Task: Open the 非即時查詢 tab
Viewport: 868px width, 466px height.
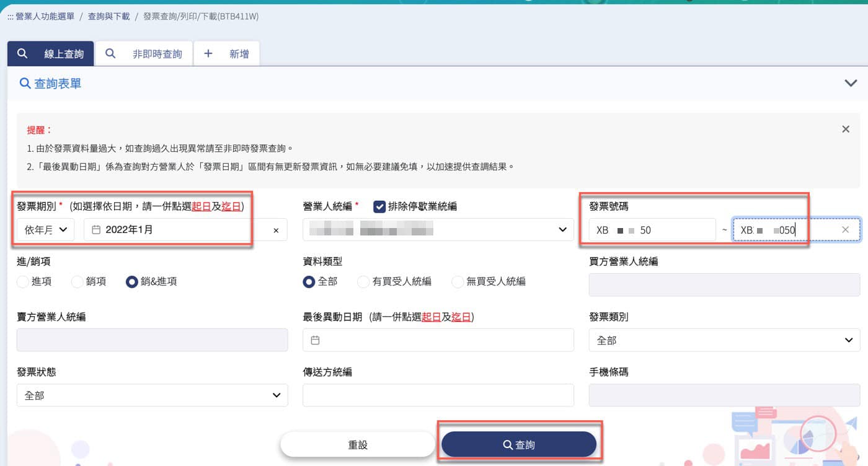Action: pos(143,54)
